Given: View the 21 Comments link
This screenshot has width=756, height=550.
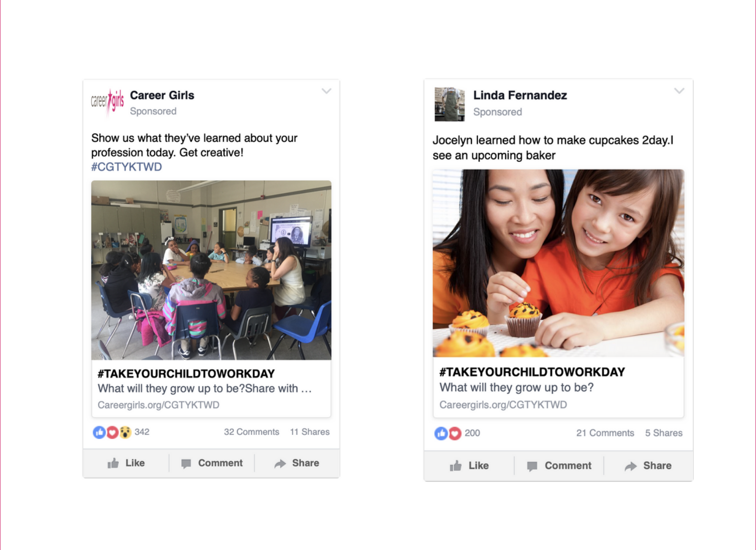Looking at the screenshot, I should pos(605,433).
